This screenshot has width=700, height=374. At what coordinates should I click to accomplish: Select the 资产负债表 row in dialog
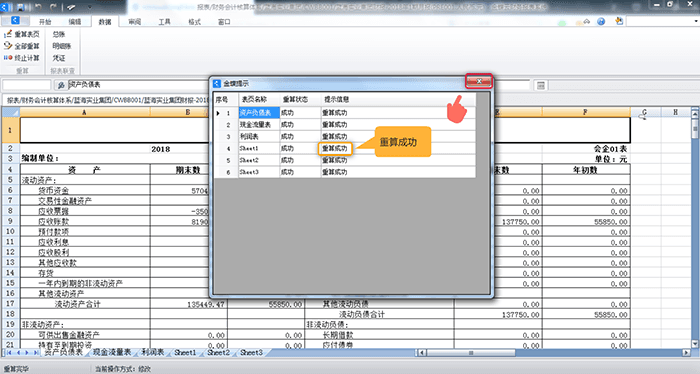tap(345, 113)
